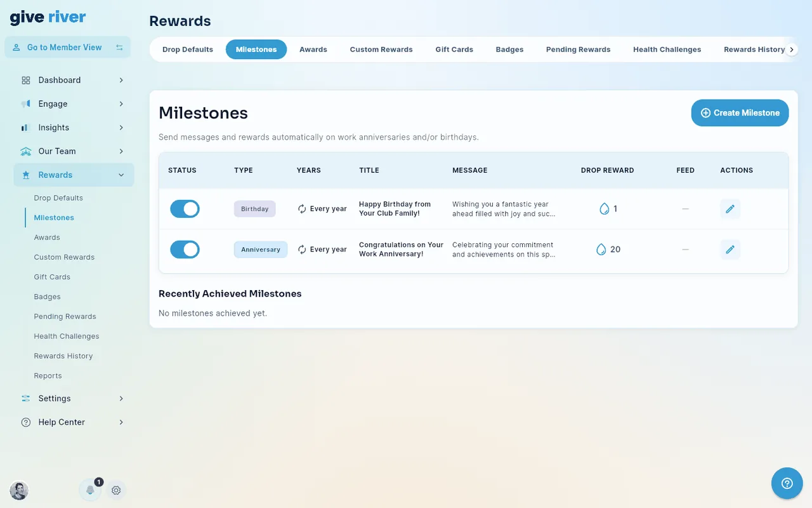Click the Insights bar chart icon

(25, 128)
